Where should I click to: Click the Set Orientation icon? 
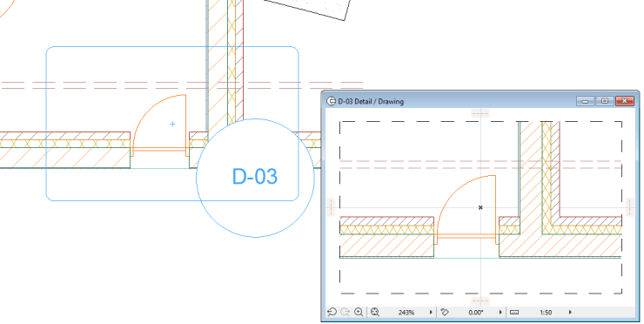pos(445,312)
